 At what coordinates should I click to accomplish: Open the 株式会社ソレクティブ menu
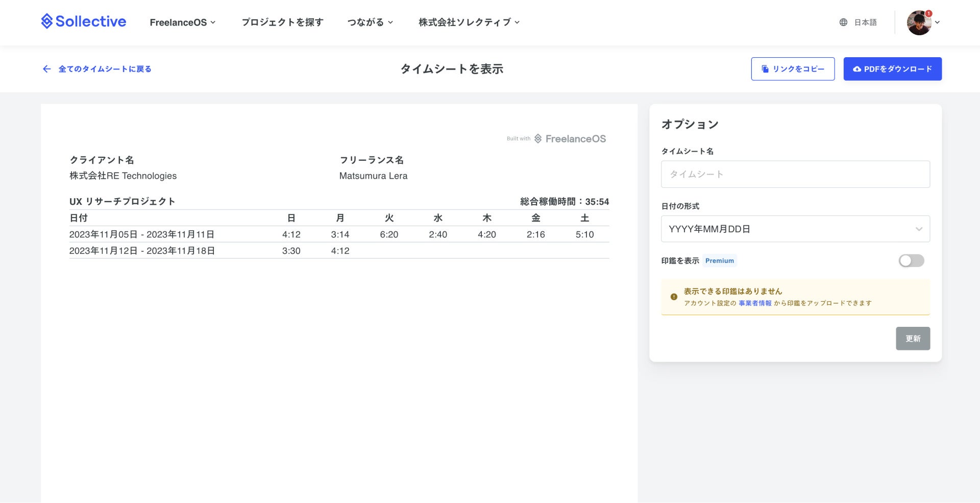(x=469, y=22)
